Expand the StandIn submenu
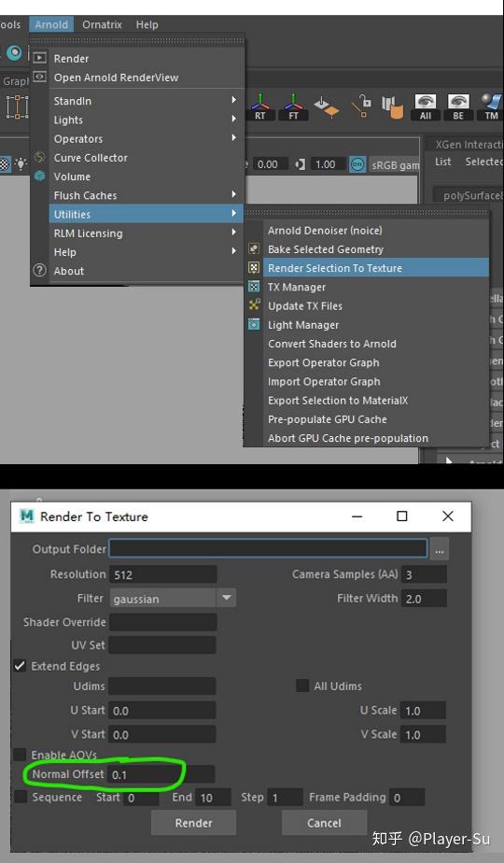504x863 pixels. coord(147,101)
